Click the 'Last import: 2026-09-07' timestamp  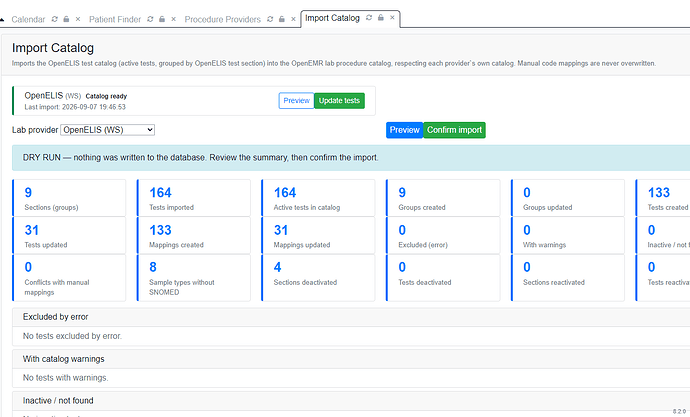[x=75, y=107]
